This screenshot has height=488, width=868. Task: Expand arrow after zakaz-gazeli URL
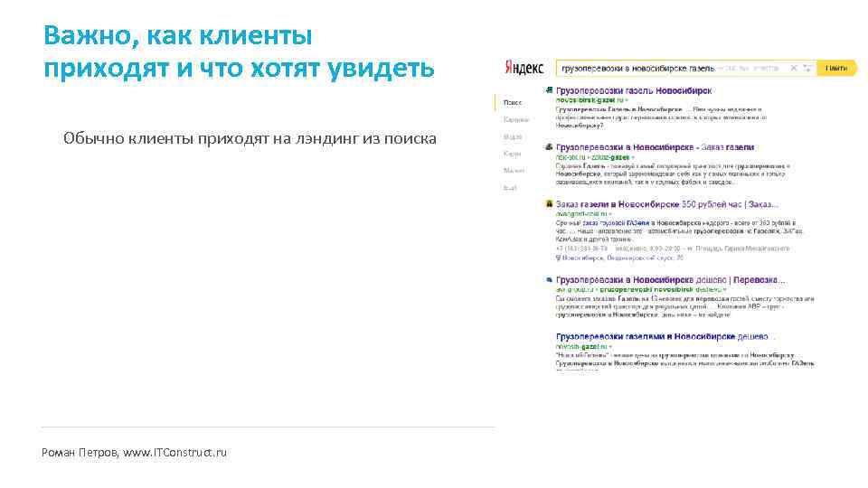[x=633, y=157]
